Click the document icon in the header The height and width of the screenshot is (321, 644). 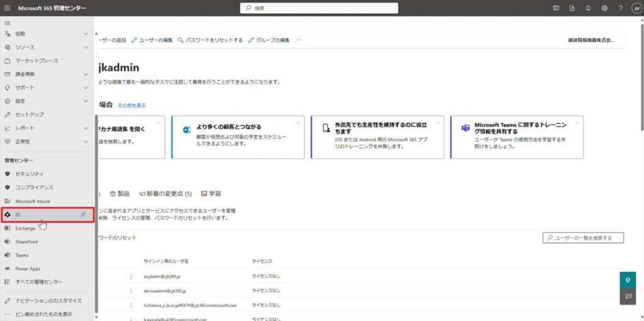click(572, 8)
